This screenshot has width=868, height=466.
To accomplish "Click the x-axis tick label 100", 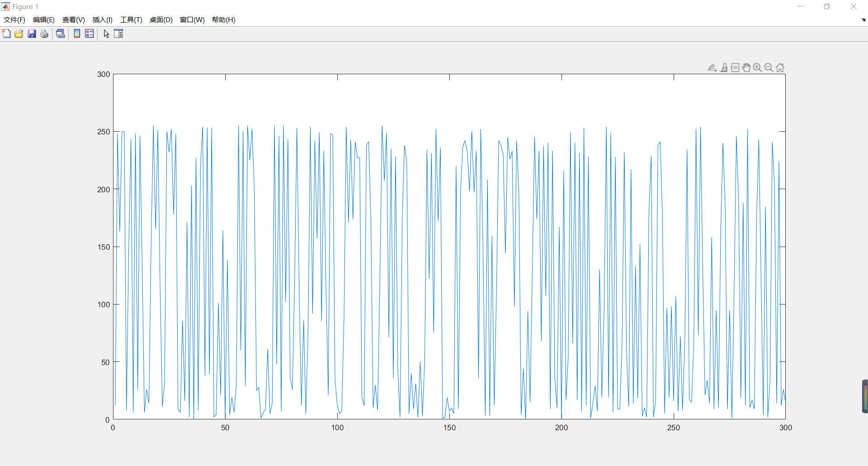I will 337,428.
